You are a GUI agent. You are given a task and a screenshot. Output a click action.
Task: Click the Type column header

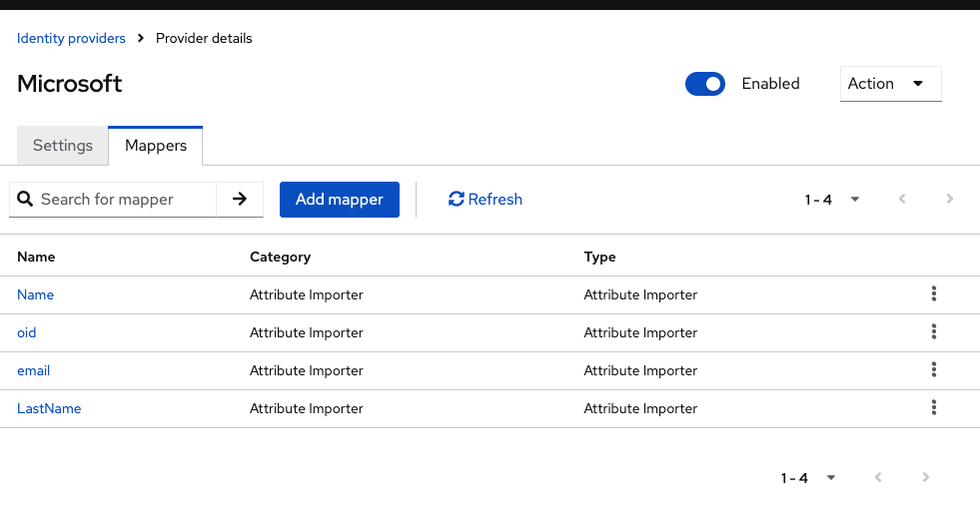[599, 257]
